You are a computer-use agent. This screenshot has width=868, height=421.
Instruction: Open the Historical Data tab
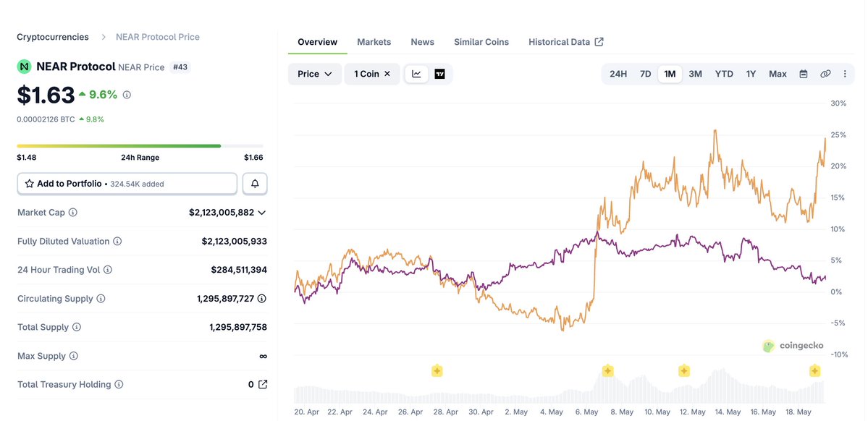coord(565,42)
